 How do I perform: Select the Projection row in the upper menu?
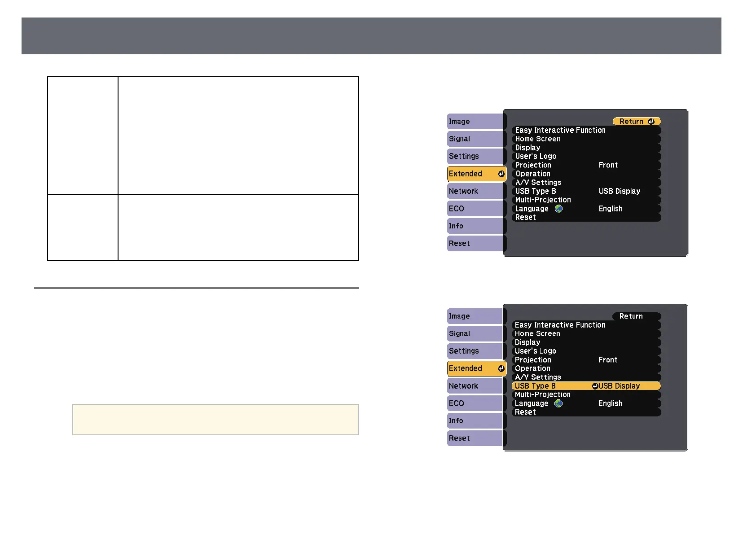point(586,165)
